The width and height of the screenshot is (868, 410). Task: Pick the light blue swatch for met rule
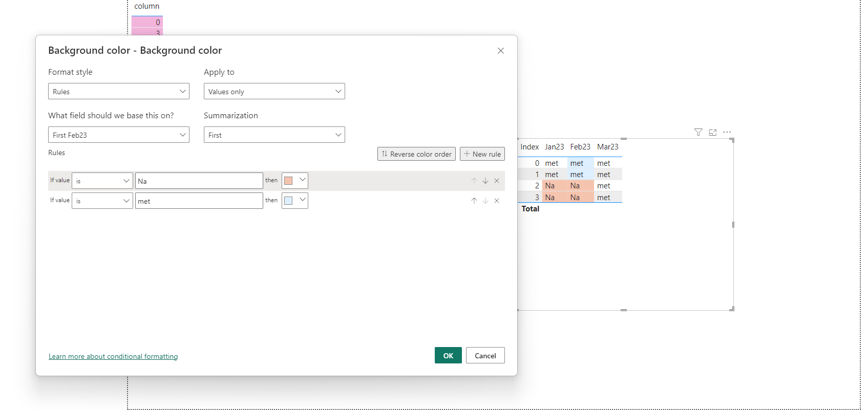point(295,201)
